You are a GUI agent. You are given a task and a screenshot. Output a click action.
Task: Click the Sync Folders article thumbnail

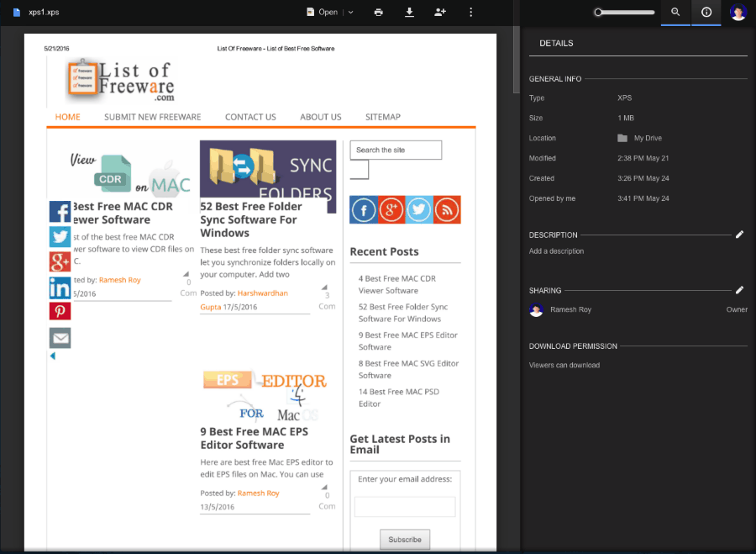(x=268, y=170)
